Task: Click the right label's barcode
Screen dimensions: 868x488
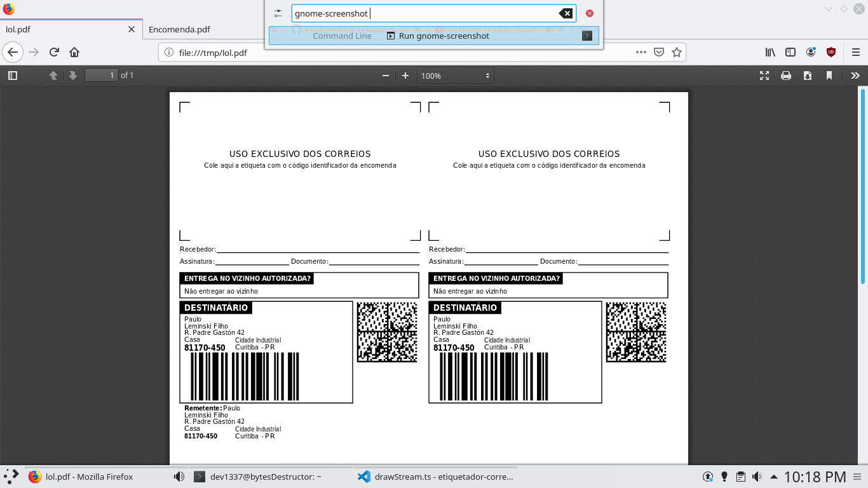Action: click(494, 376)
